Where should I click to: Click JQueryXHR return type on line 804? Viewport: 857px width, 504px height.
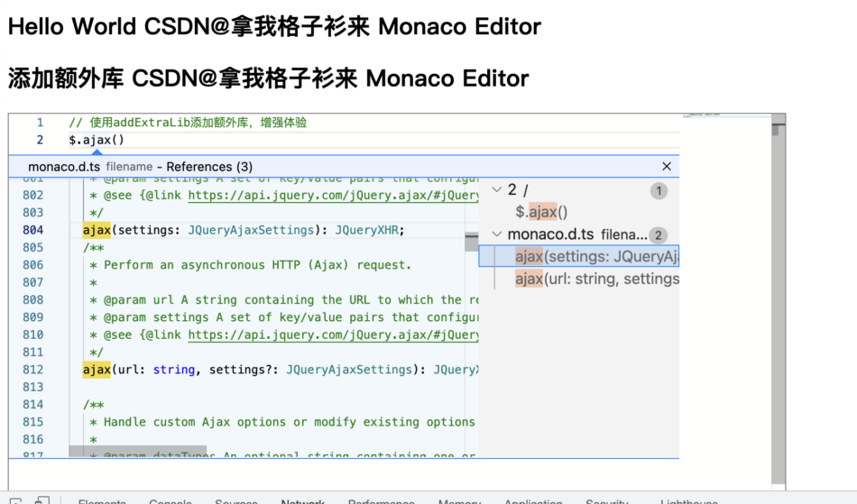[367, 230]
